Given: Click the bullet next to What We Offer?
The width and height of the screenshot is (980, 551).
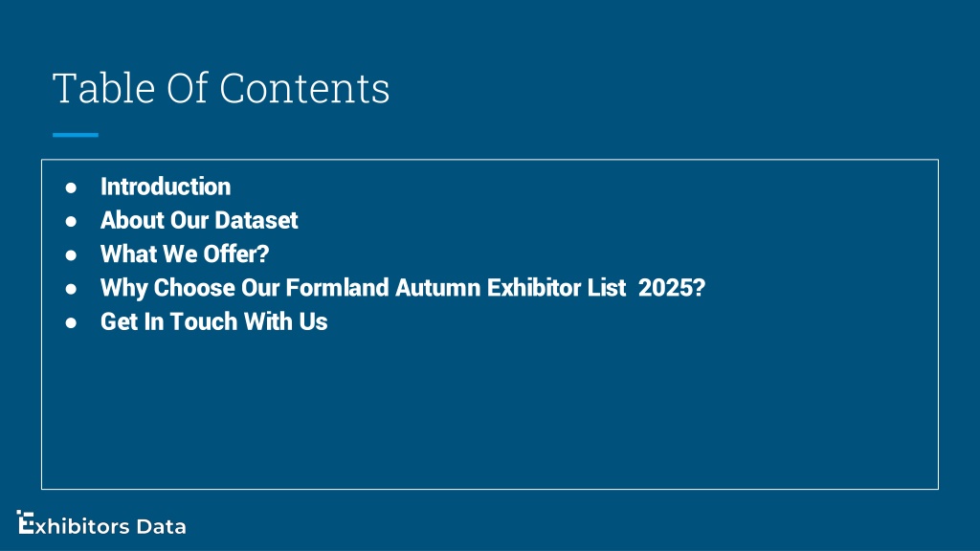Looking at the screenshot, I should 71,254.
